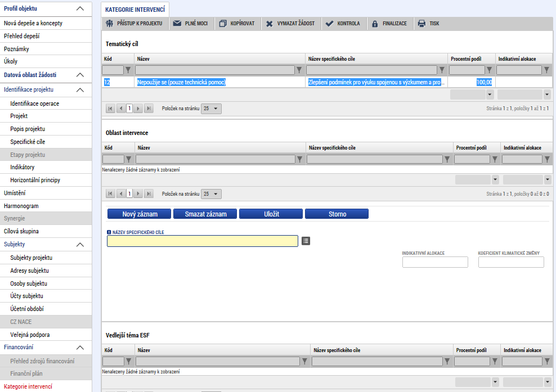Collapse the Subjekty group
This screenshot has height=392, width=556.
coord(80,244)
